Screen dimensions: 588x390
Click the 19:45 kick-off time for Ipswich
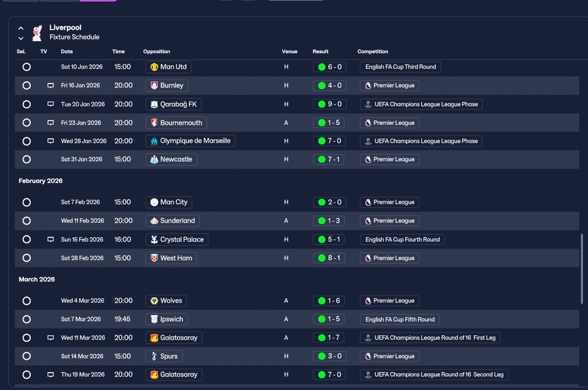tap(122, 319)
